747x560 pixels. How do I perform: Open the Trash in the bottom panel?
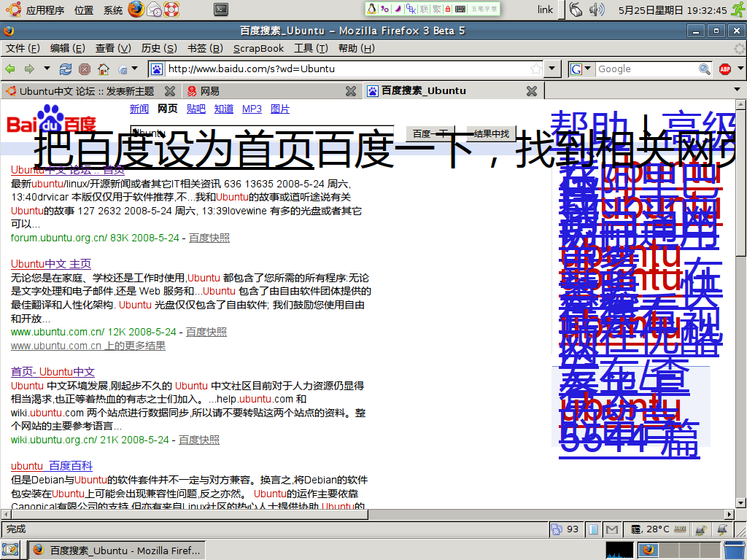pos(734,550)
